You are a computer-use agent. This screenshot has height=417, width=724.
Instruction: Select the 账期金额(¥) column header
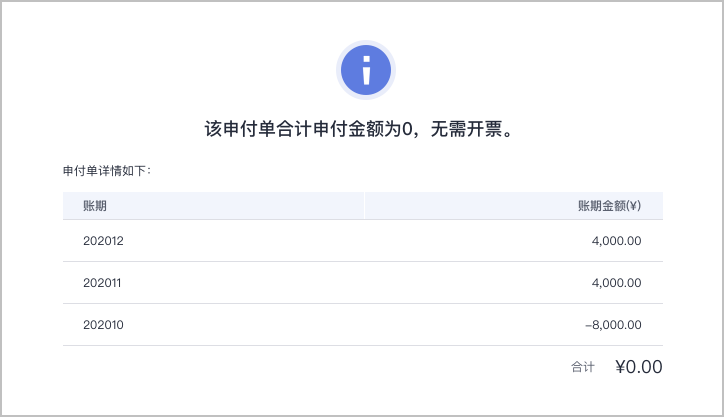tap(609, 205)
